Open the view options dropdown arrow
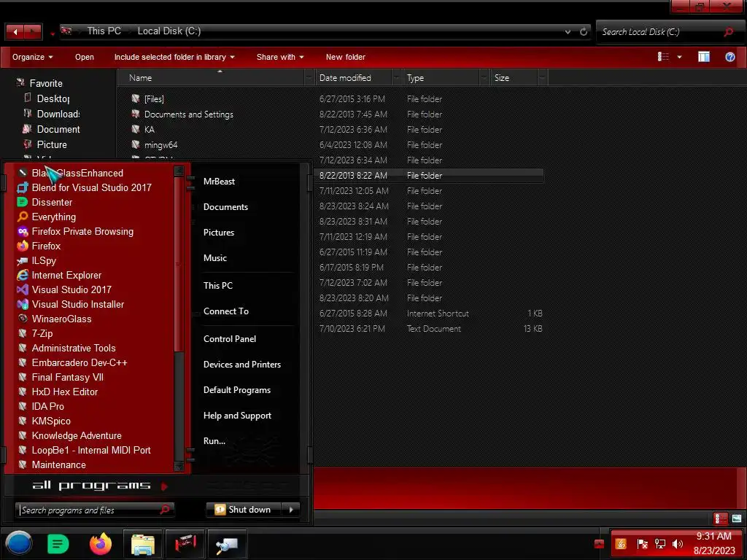747x560 pixels. (679, 57)
